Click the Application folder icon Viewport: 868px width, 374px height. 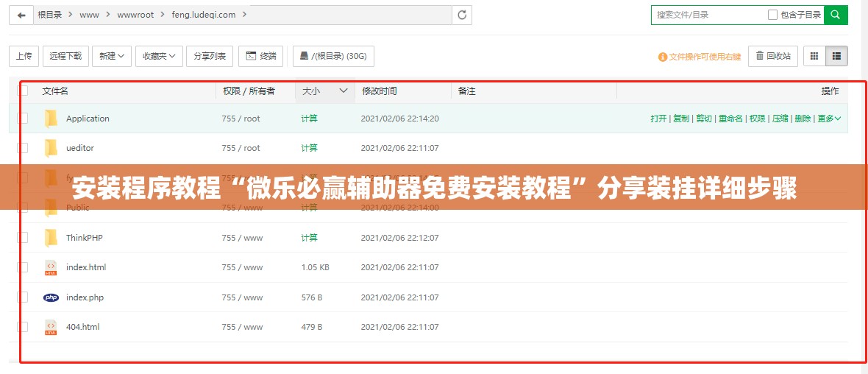click(x=51, y=119)
